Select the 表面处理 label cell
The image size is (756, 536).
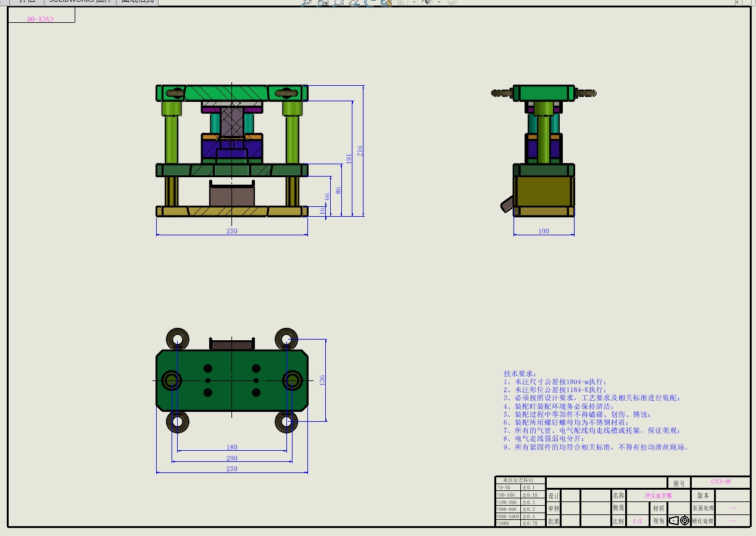[x=703, y=508]
